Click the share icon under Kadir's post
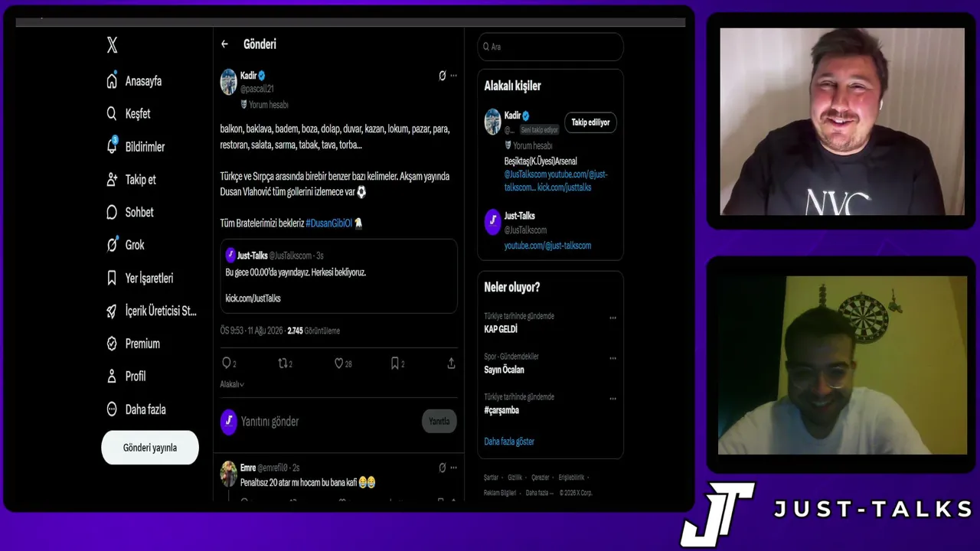 pos(451,364)
